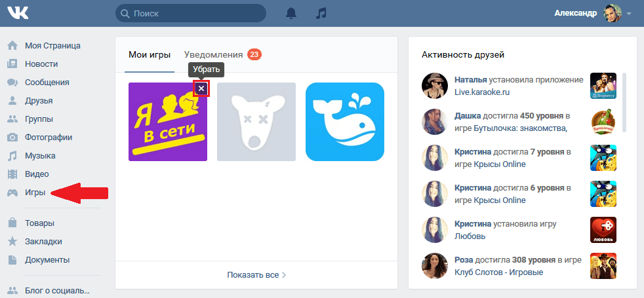
Task: Open Live.karaoke.ru app link
Action: (482, 92)
